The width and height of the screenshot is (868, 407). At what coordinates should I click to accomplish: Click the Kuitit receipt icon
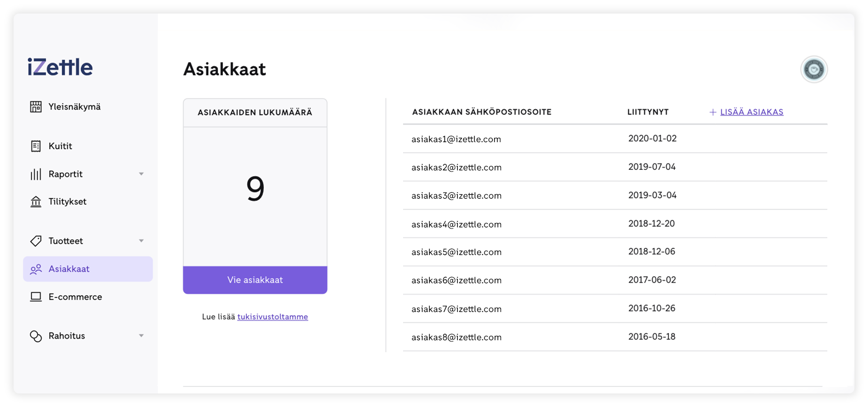tap(36, 146)
